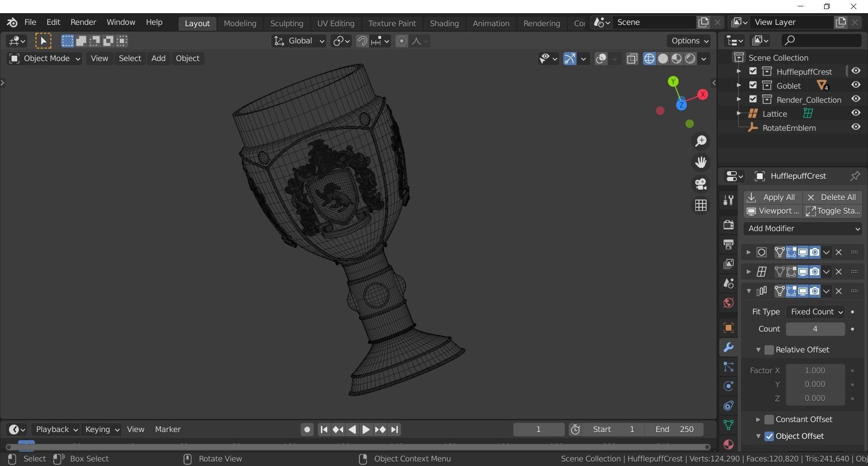
Task: Open viewport Add menu
Action: click(x=158, y=58)
